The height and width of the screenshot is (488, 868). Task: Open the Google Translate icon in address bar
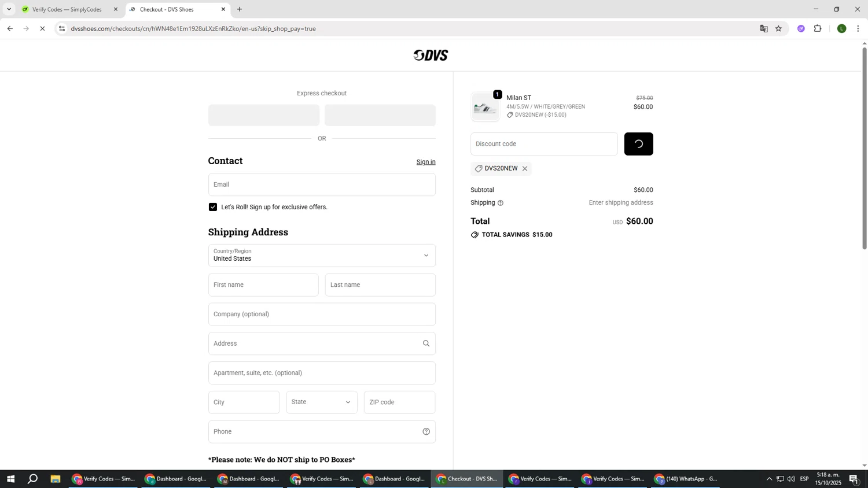764,28
